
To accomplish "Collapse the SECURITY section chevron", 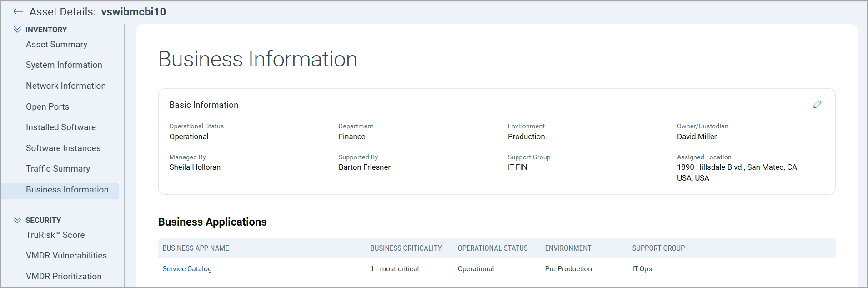I will coord(17,220).
